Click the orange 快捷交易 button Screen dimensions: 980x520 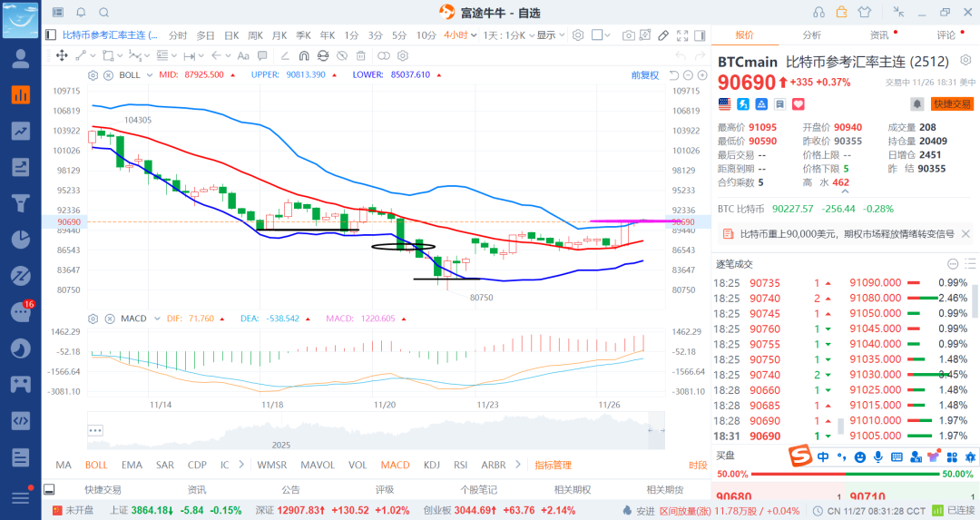(x=953, y=103)
